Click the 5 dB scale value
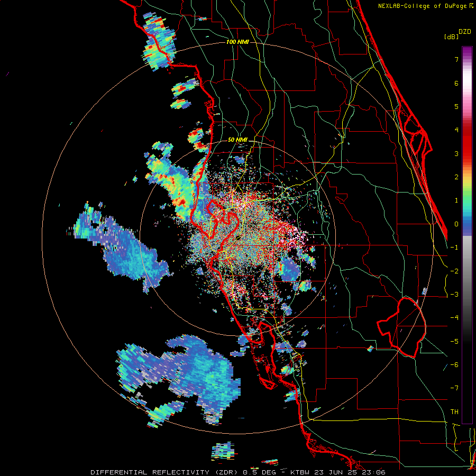The image size is (476, 476). pos(456,106)
